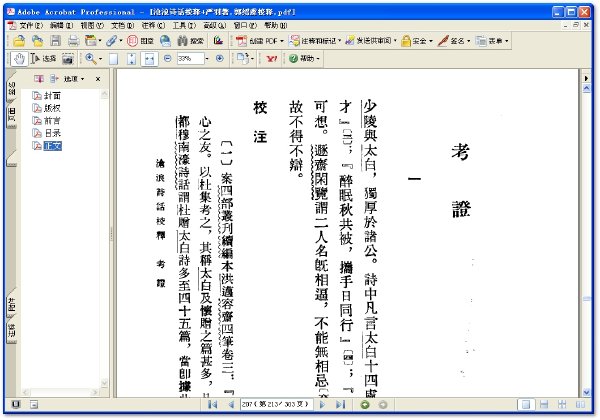
Task: Go to next page arrow
Action: click(322, 404)
